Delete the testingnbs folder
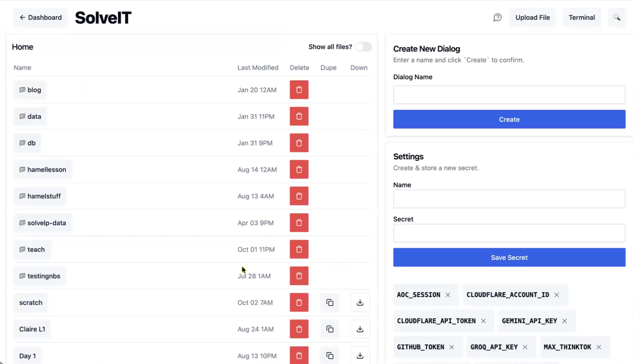The height and width of the screenshot is (364, 633). [299, 276]
